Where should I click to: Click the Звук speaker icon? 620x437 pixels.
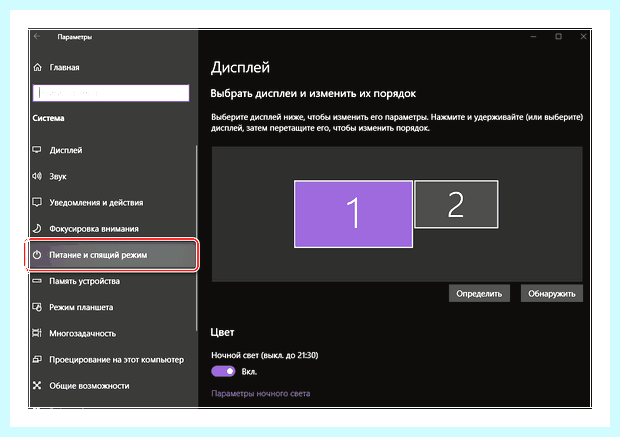click(37, 176)
